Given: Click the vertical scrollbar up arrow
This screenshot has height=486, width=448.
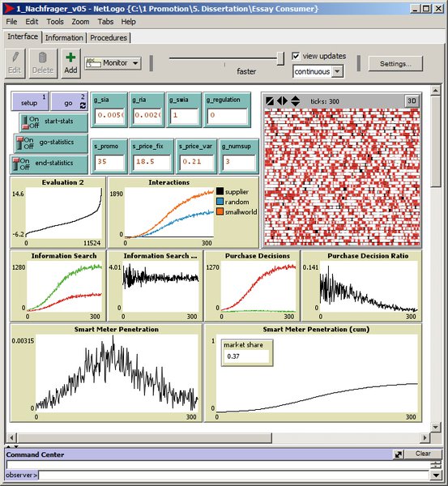Looking at the screenshot, I should coord(436,91).
